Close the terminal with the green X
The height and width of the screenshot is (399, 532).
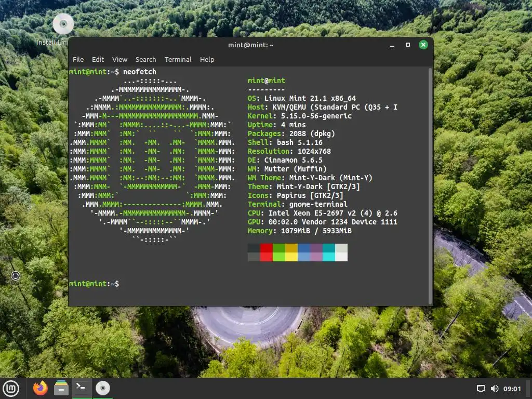pyautogui.click(x=423, y=45)
